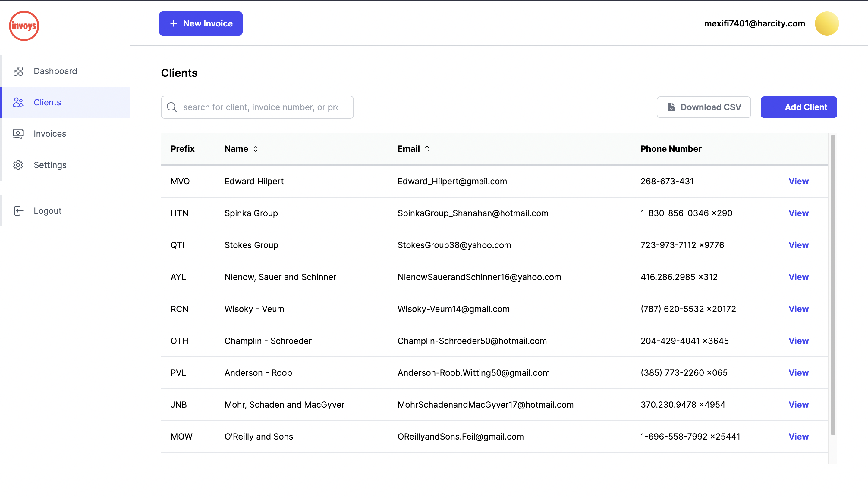This screenshot has height=498, width=868.
Task: Click the Download CSV file icon
Action: 671,107
